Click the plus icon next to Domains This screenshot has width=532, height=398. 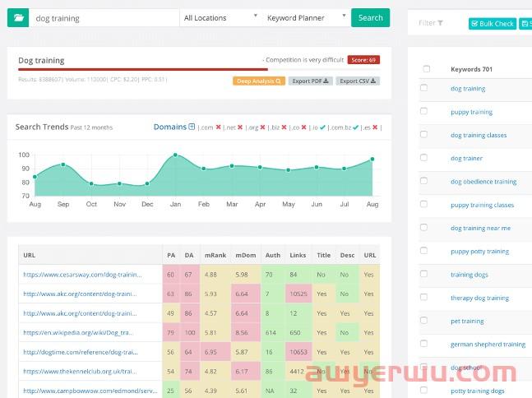point(192,127)
